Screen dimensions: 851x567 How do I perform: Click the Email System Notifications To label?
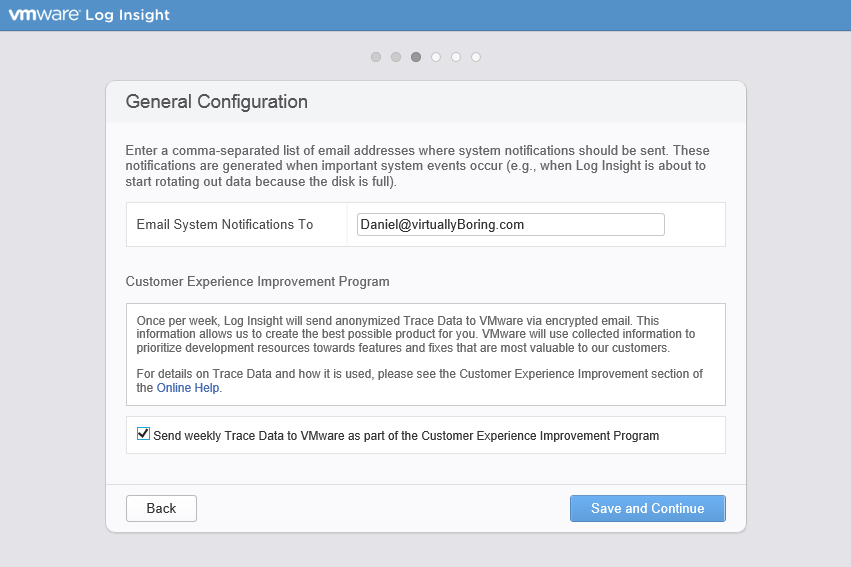tap(225, 225)
